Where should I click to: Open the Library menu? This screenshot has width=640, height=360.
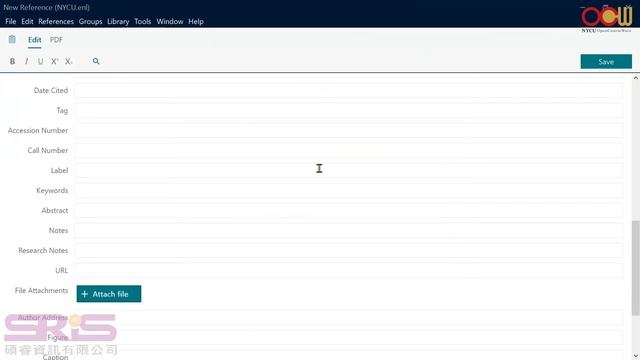click(x=118, y=21)
